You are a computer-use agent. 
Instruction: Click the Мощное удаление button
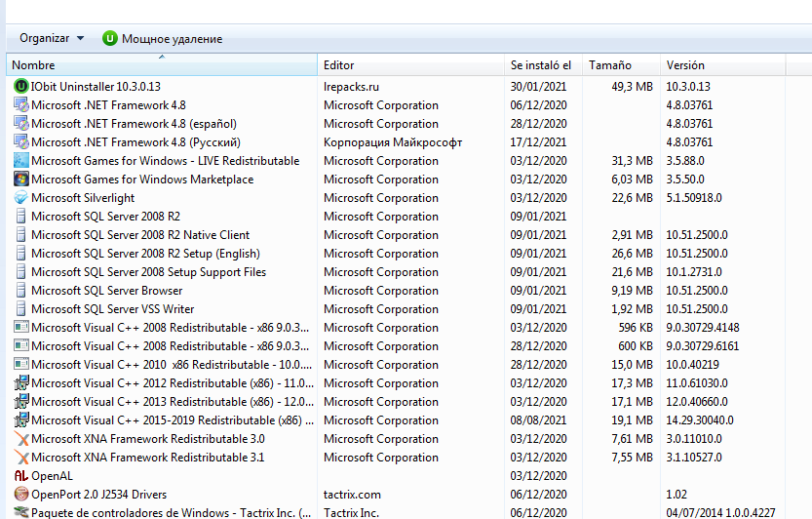(163, 38)
